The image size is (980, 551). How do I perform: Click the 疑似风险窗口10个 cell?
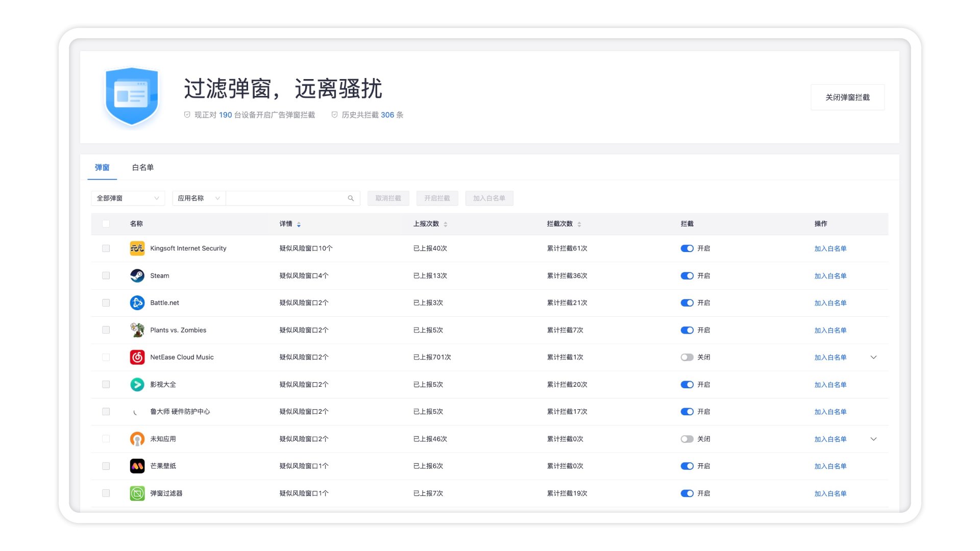point(306,248)
